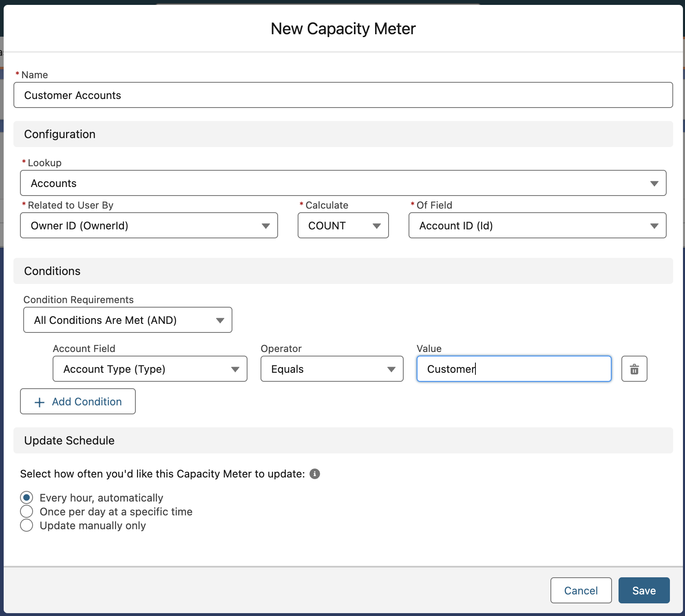Screen dimensions: 685x616
Task: Open the Of Field dropdown
Action: click(x=537, y=226)
